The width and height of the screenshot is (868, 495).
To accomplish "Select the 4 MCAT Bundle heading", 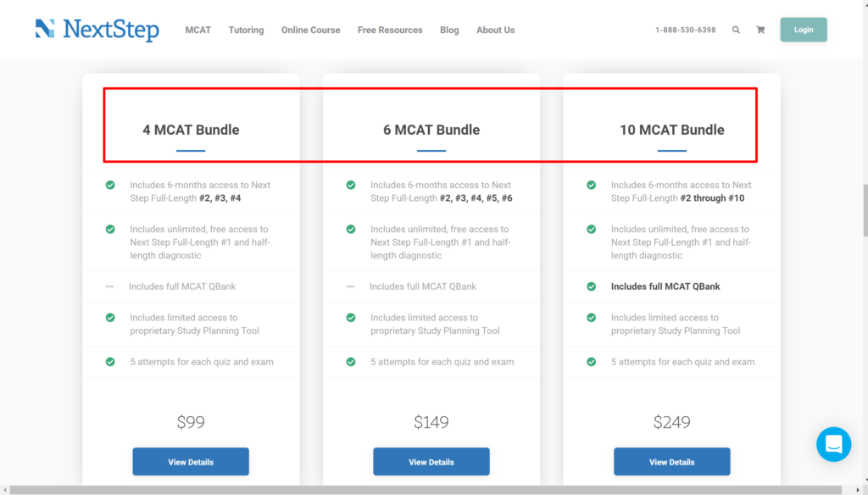I will pos(191,130).
